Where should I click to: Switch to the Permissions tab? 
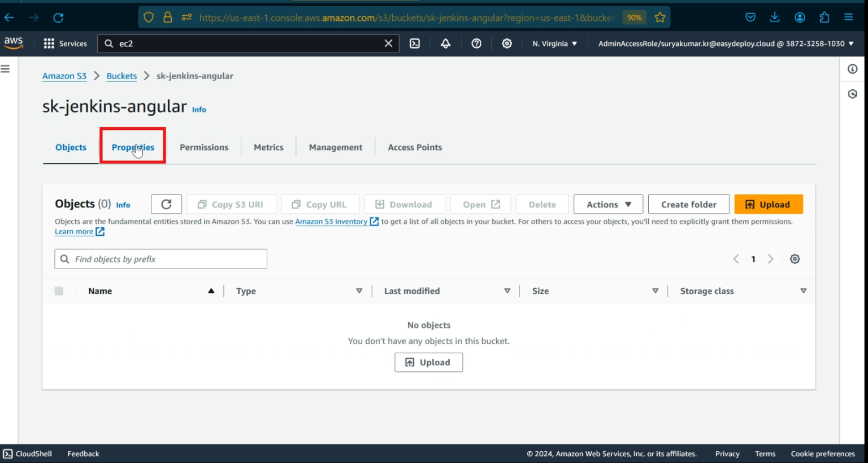tap(203, 147)
